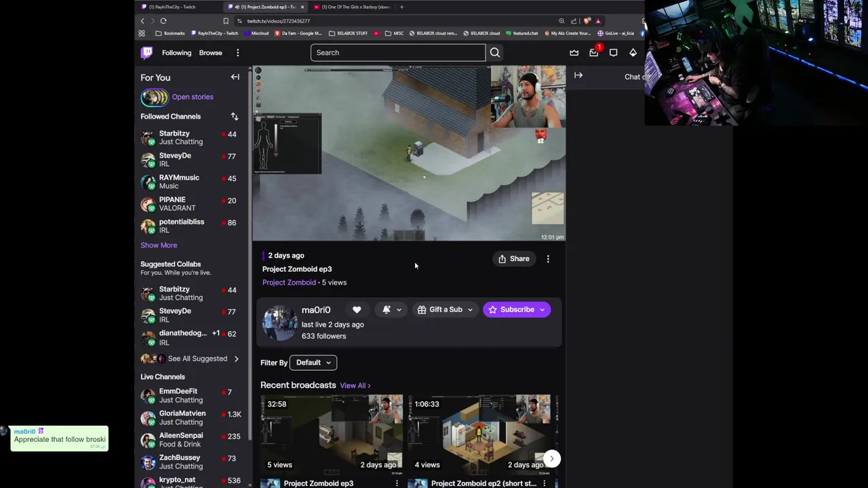Open options for Project Zomboid ep3 thumbnail
The width and height of the screenshot is (868, 488).
click(x=397, y=483)
